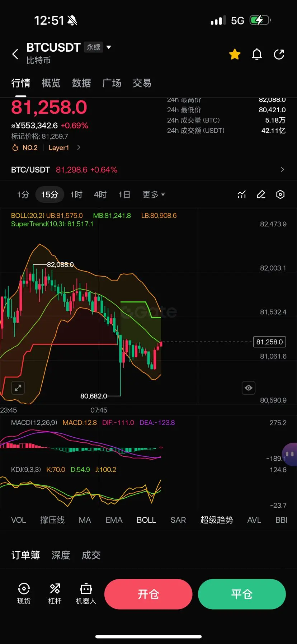Tap the current price label 81,258.0 on the axis
Viewport: 297px width, 644px height.
pos(269,342)
